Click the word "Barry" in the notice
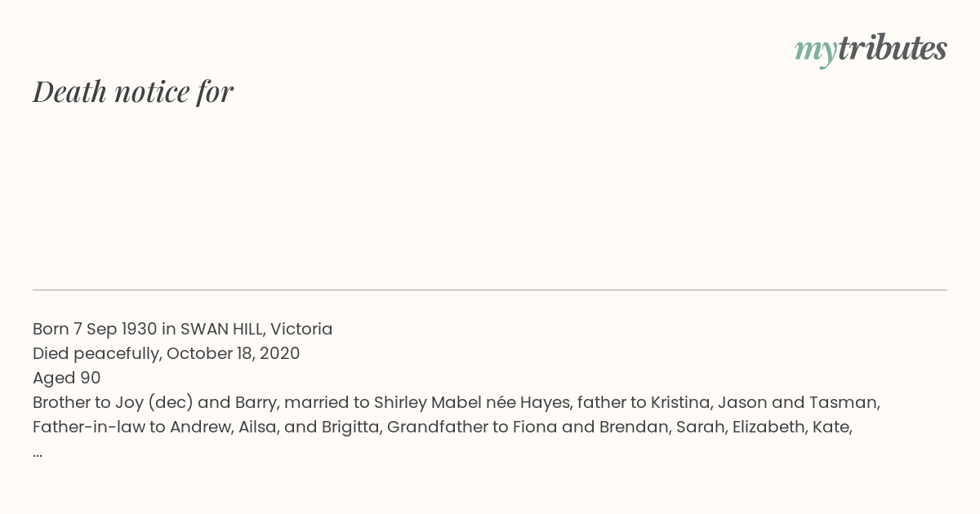Screen dimensions: 980x514 click(256, 403)
